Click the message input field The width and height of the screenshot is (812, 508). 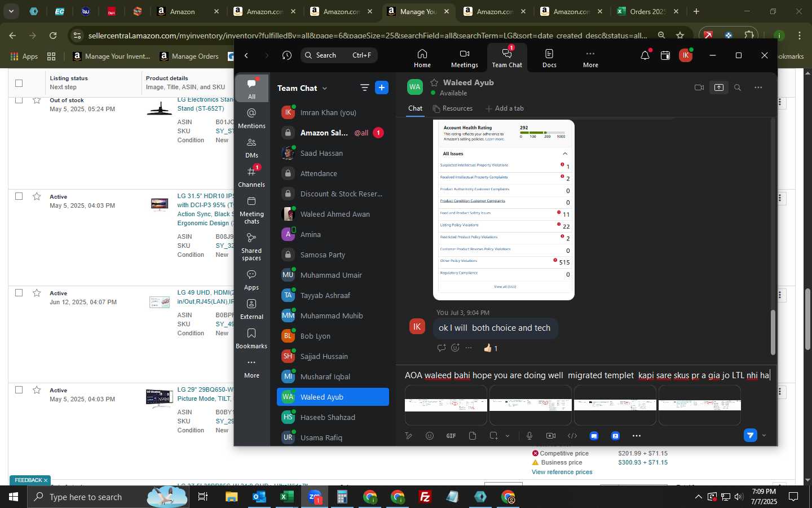(x=586, y=375)
